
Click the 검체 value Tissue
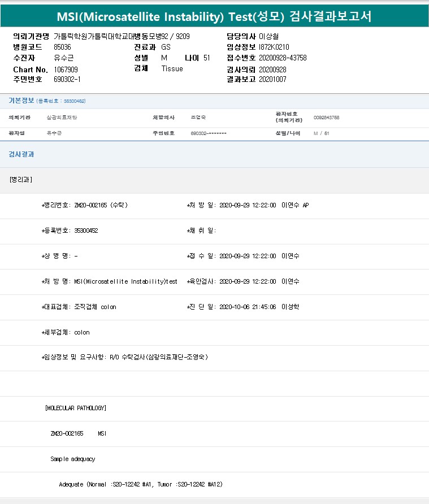(x=172, y=68)
